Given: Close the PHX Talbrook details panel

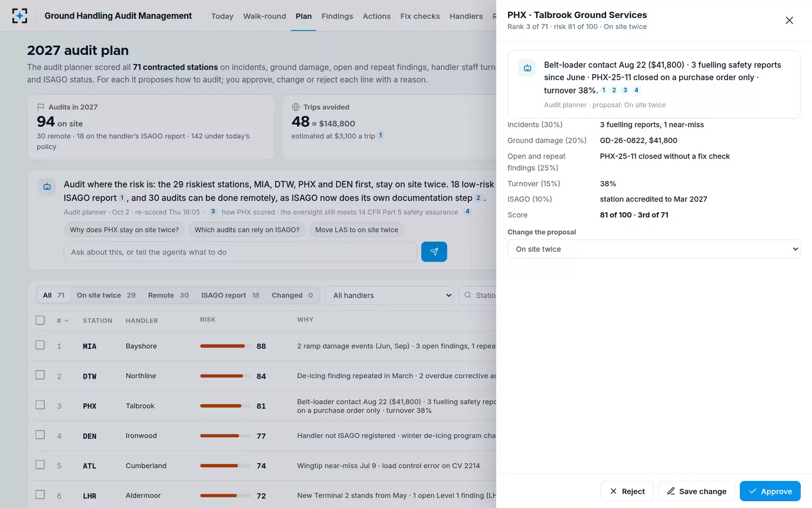Looking at the screenshot, I should 789,20.
